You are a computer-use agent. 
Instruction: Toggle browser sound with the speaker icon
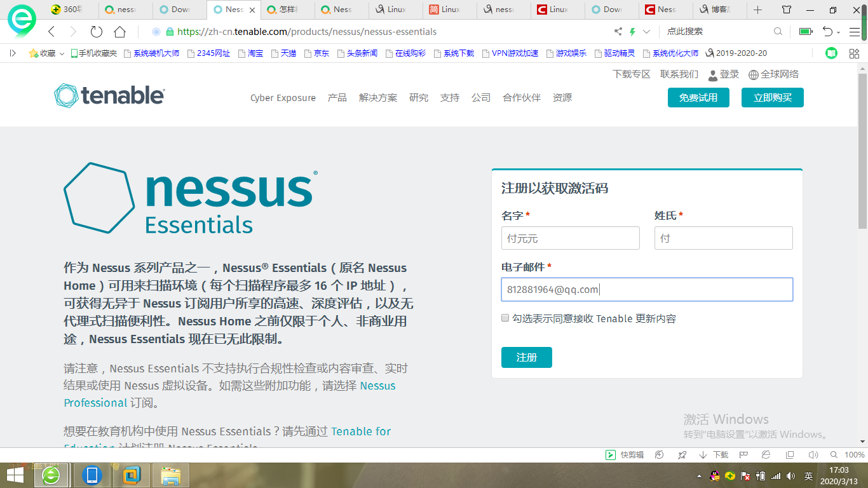click(x=813, y=455)
